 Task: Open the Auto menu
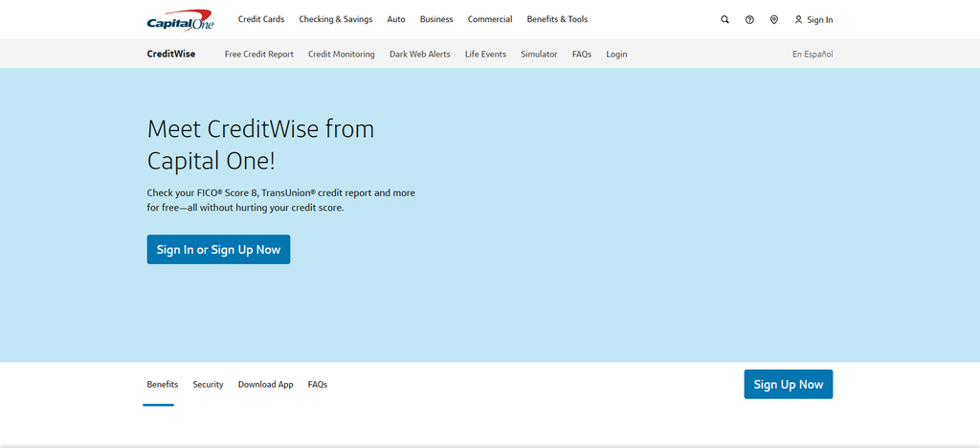tap(396, 19)
